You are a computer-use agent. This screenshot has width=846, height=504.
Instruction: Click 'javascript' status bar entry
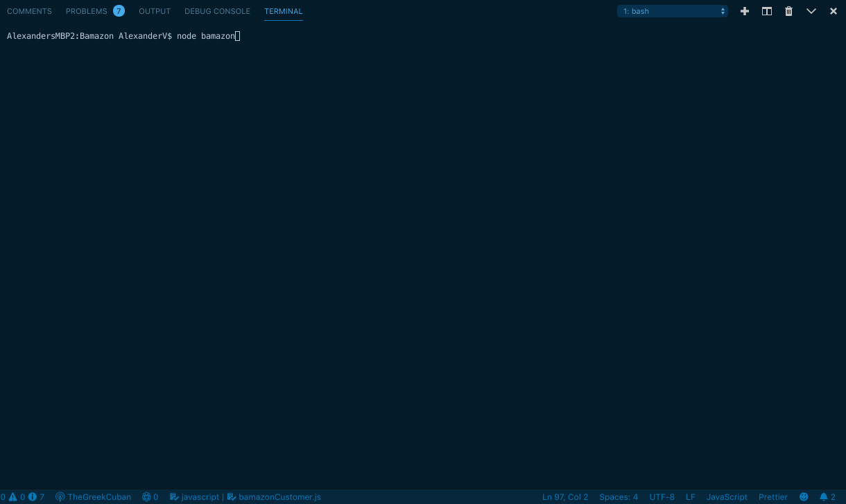click(x=194, y=497)
